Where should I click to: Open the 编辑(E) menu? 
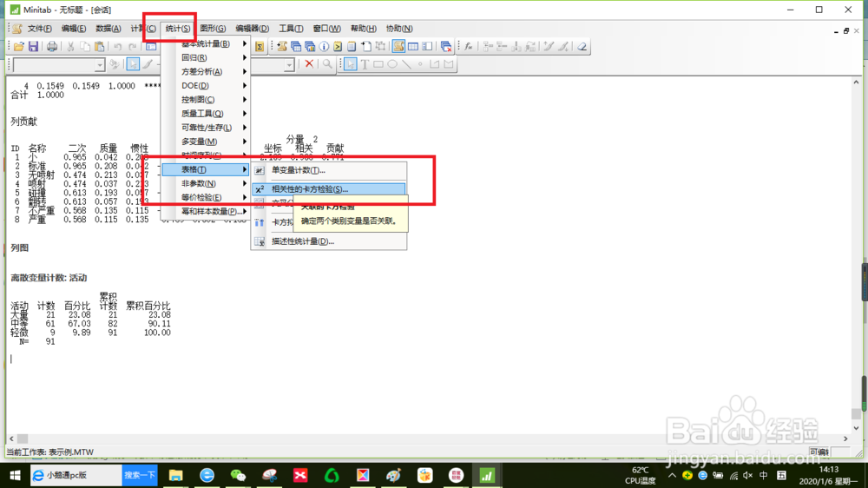coord(74,29)
